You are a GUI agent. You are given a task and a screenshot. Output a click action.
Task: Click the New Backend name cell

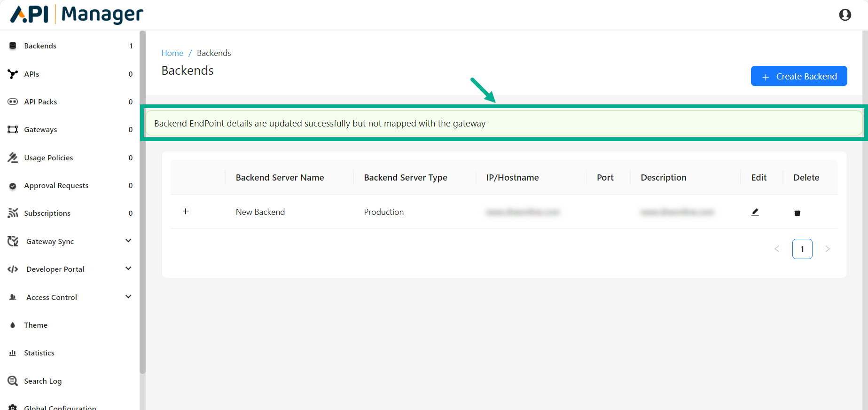click(x=260, y=212)
